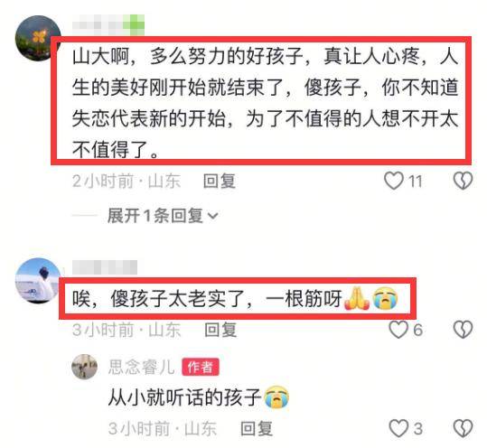Tap the red 作者 badge
Image resolution: width=487 pixels, height=448 pixels.
[x=201, y=367]
